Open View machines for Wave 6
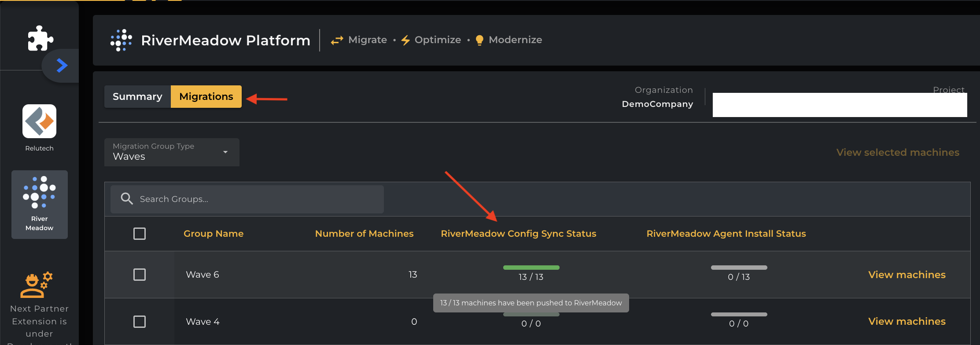Screen dimensions: 980x345 click(907, 275)
